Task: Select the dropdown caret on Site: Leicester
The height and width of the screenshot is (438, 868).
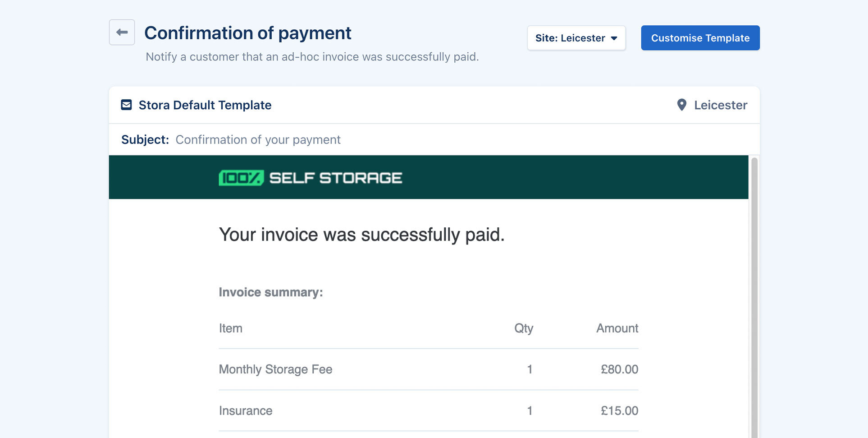Action: click(x=614, y=38)
